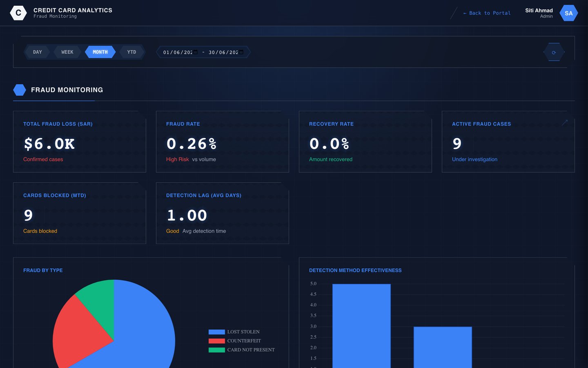Click the DETECTION METHOD EFFECTIVENESS title
Image resolution: width=588 pixels, height=368 pixels.
pos(355,270)
